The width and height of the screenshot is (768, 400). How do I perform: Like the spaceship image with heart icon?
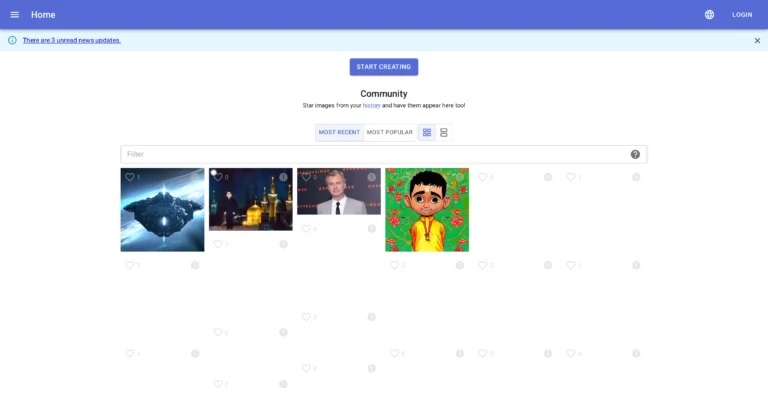click(x=129, y=177)
